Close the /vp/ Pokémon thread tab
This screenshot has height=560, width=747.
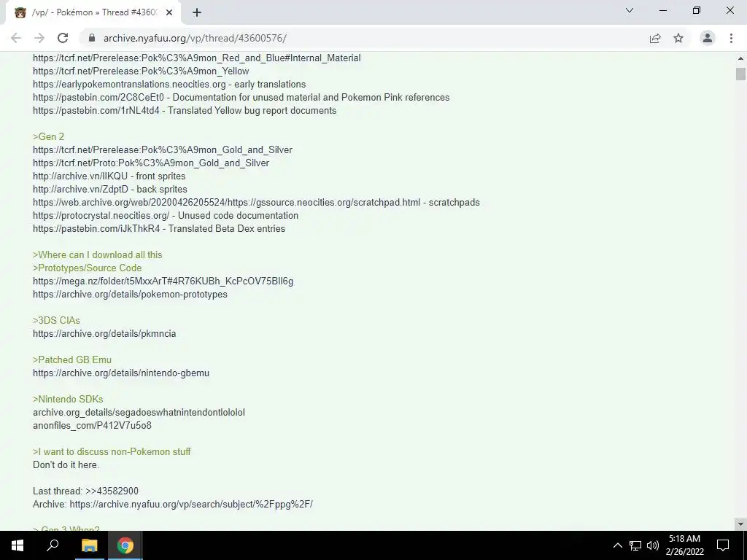[x=169, y=12]
